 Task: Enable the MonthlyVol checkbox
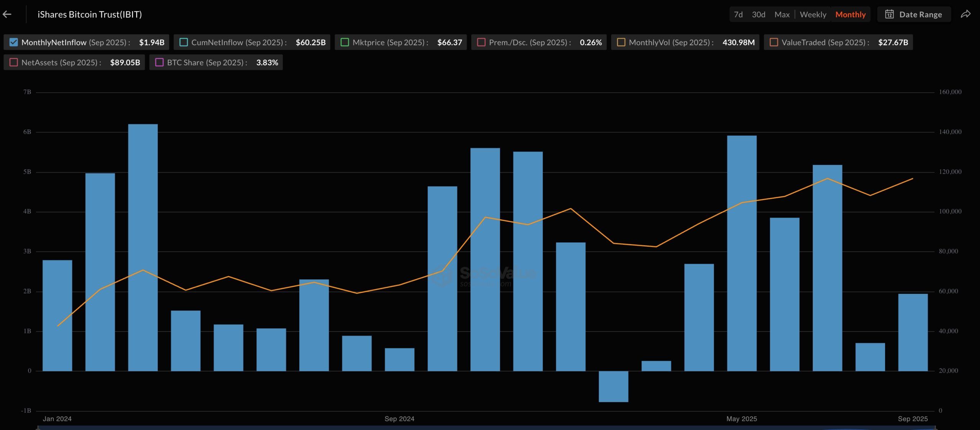tap(621, 42)
